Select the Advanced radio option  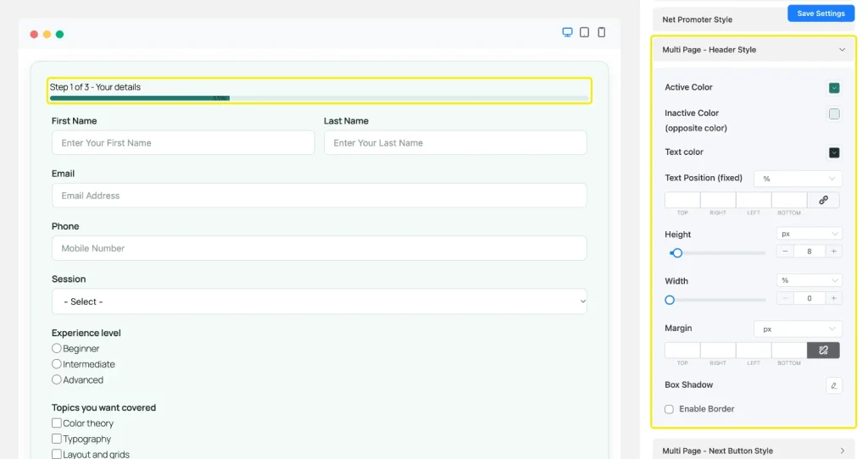point(57,379)
